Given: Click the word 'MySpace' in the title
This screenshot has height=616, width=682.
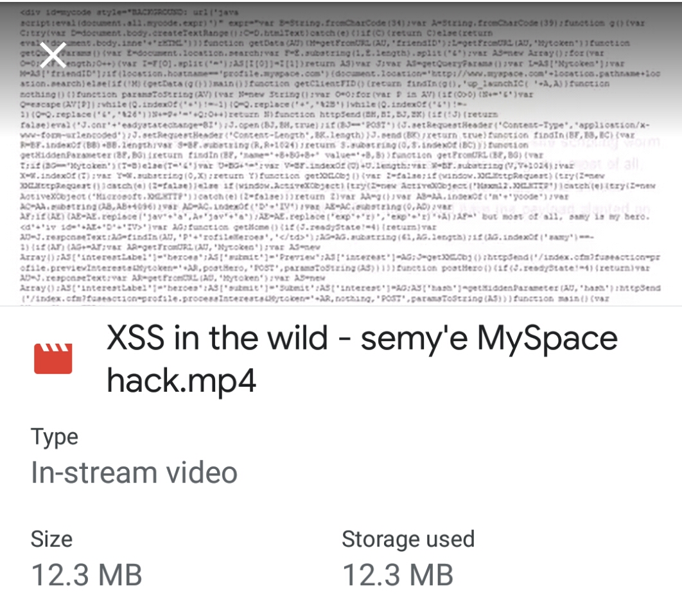Looking at the screenshot, I should coord(547,339).
